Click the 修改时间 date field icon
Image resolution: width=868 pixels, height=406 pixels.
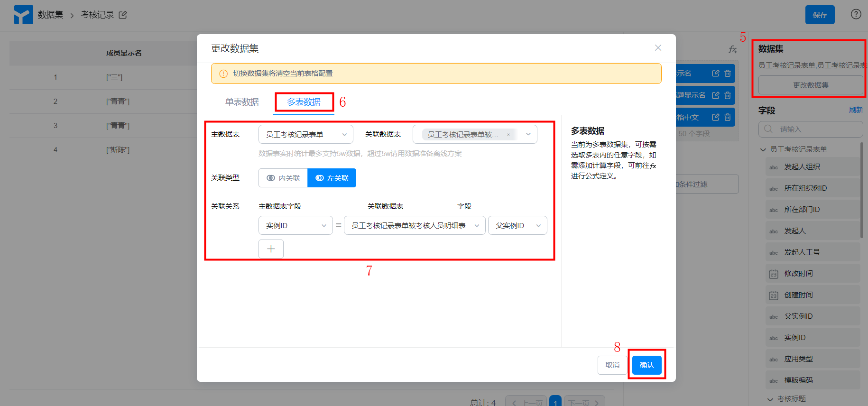773,274
